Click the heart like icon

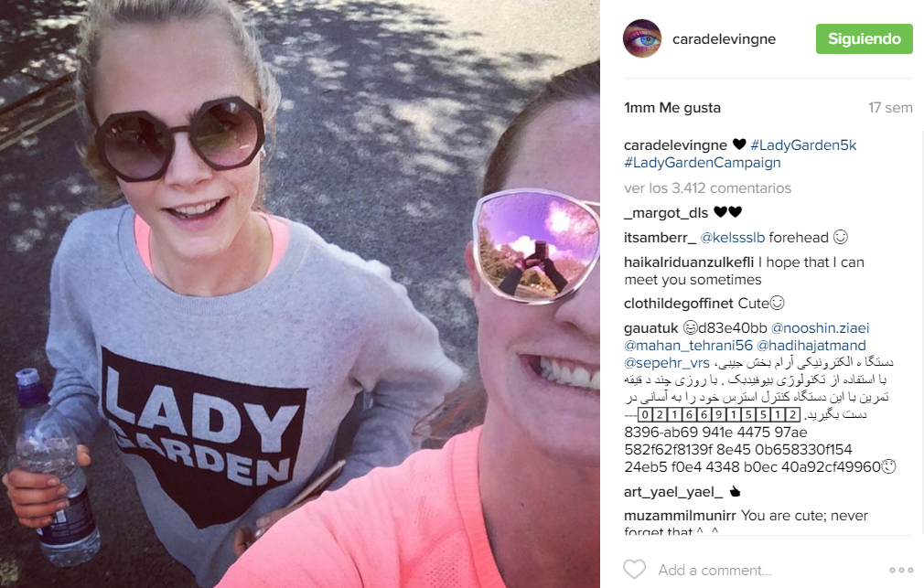click(635, 569)
